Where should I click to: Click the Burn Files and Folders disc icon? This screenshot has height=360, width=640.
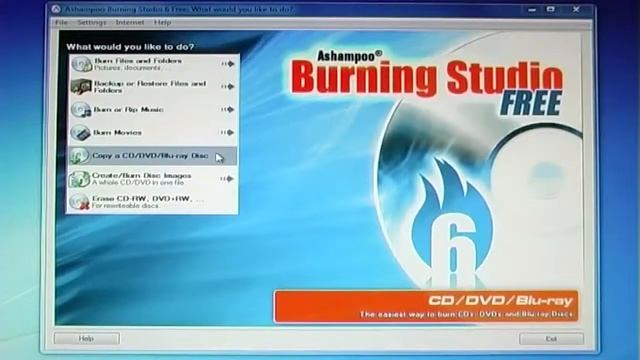81,64
